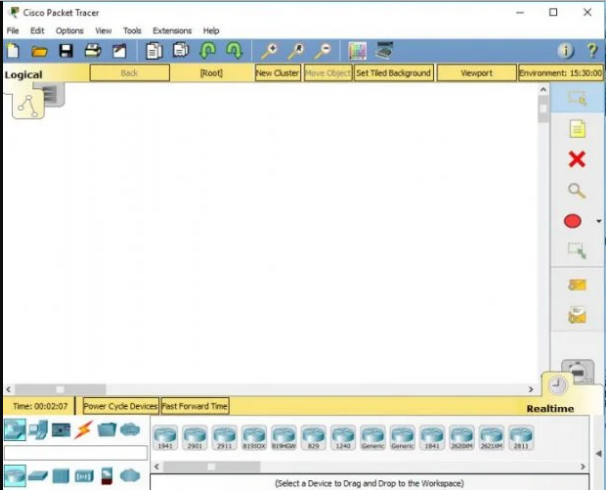
Task: Choose the Place Note tool
Action: pyautogui.click(x=577, y=129)
